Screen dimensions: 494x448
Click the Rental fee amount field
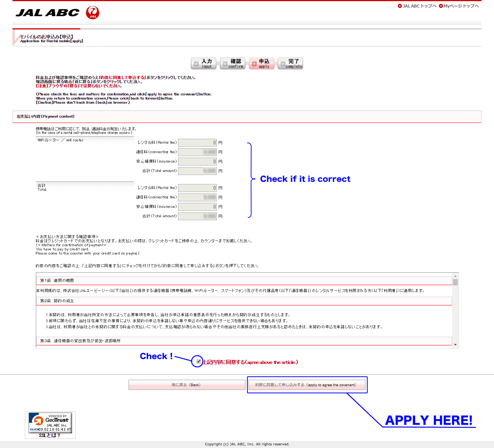pos(197,142)
